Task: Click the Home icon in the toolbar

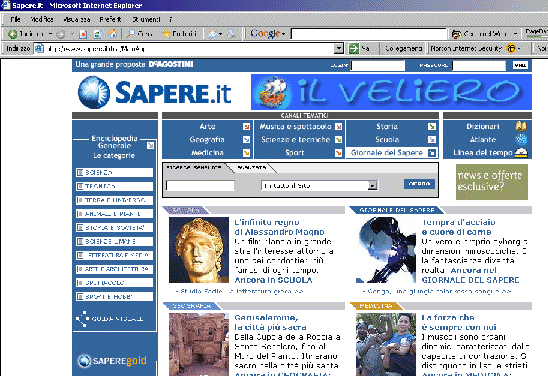Action: coord(112,34)
